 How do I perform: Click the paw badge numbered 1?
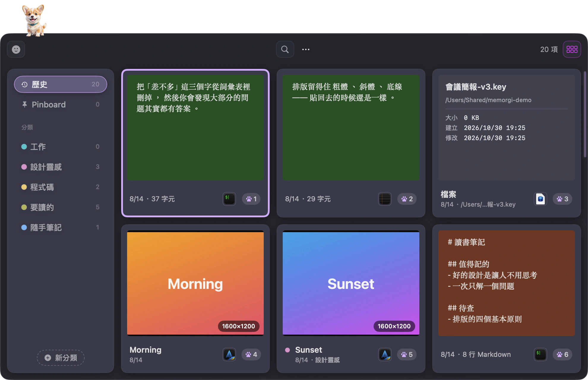[x=251, y=199]
